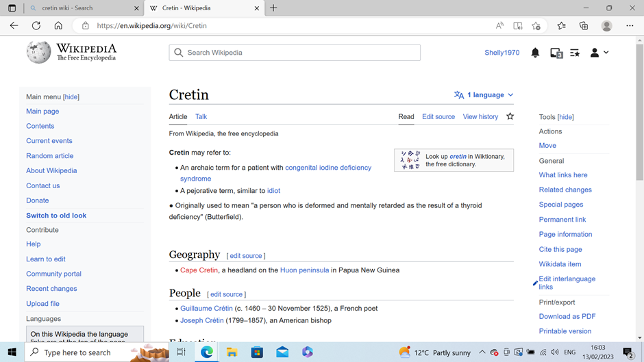The image size is (644, 362).
Task: Expand the 1 language dropdown
Action: 484,95
